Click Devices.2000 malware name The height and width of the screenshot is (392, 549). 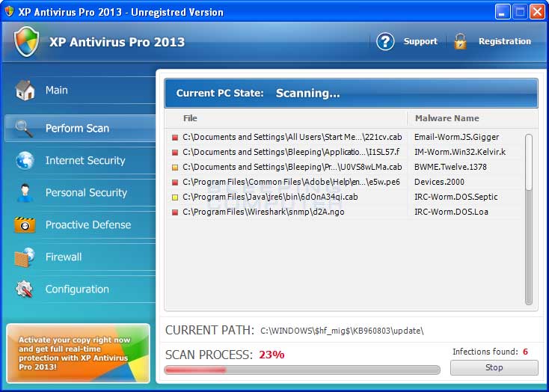tap(439, 182)
